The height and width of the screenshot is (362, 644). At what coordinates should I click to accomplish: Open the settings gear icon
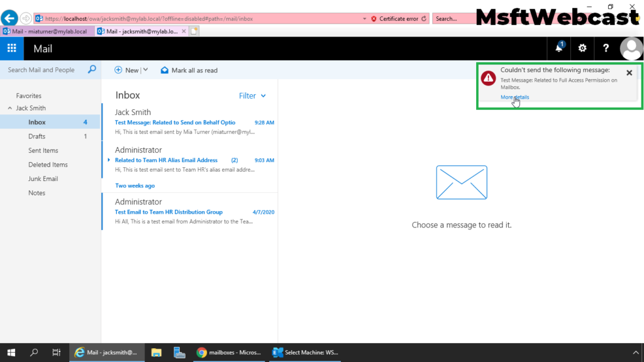[x=582, y=48]
